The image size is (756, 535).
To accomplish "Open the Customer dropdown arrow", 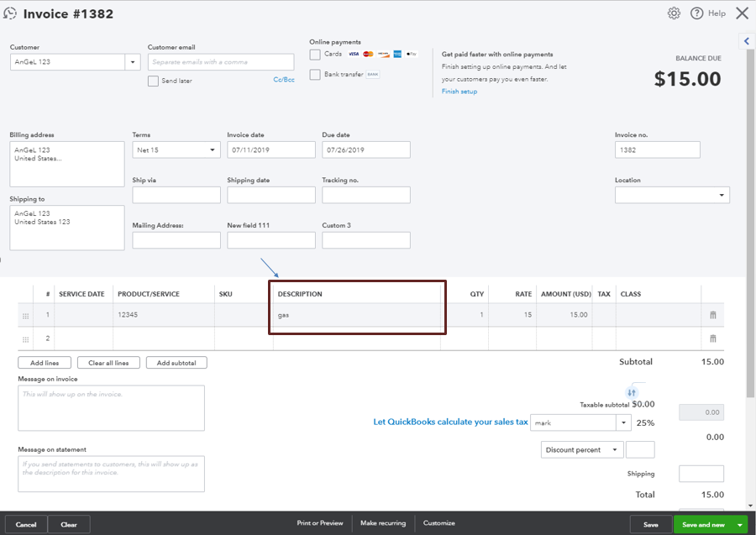I will (x=133, y=62).
